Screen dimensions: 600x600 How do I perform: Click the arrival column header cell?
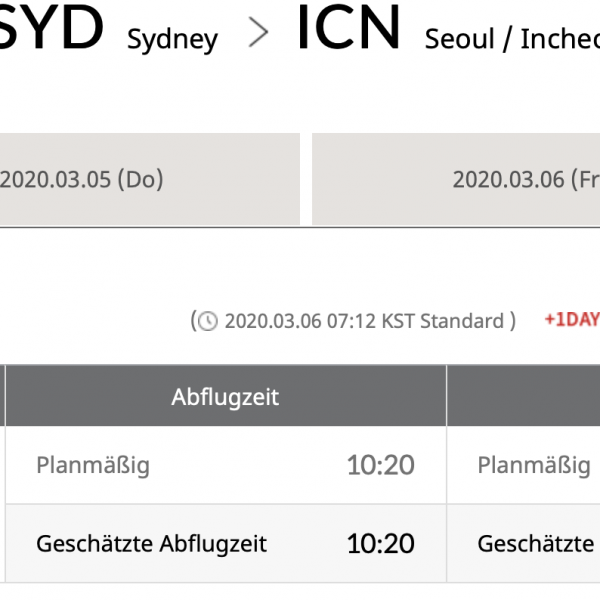(x=523, y=396)
